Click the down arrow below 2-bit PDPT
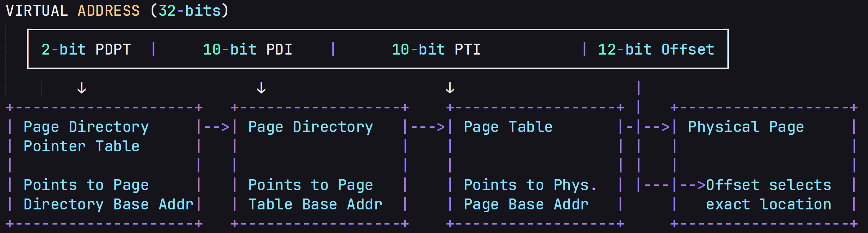 (x=82, y=88)
